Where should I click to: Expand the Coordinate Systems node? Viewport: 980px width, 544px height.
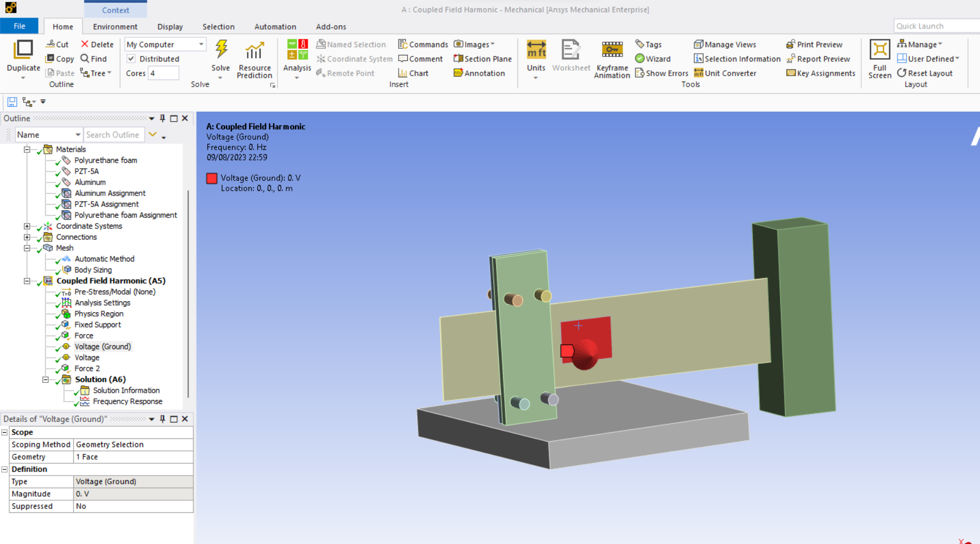click(x=27, y=226)
